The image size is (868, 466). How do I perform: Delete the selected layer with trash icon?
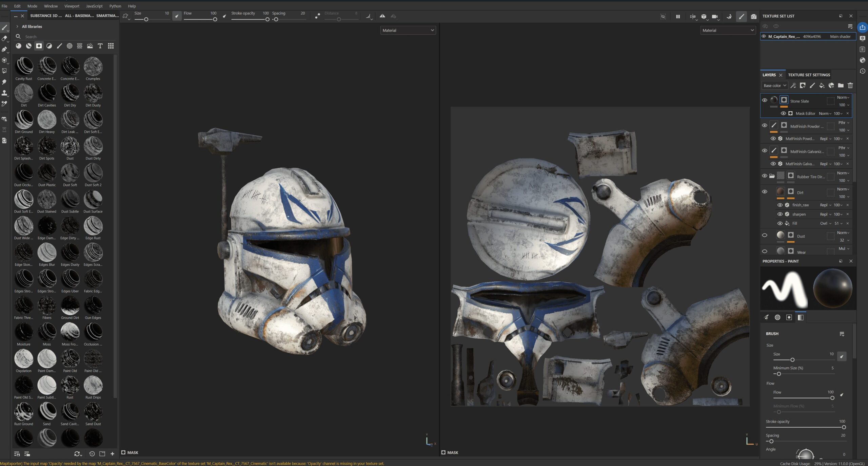click(x=850, y=86)
